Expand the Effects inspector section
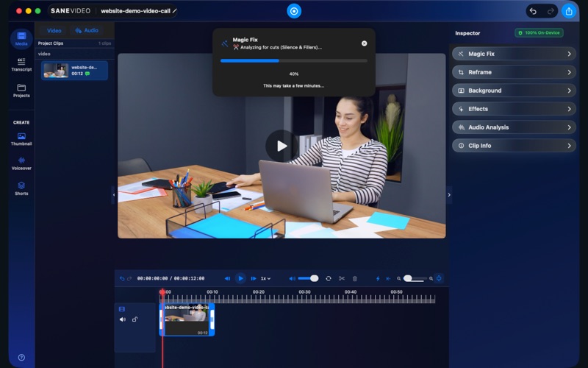588x368 pixels. (x=514, y=109)
